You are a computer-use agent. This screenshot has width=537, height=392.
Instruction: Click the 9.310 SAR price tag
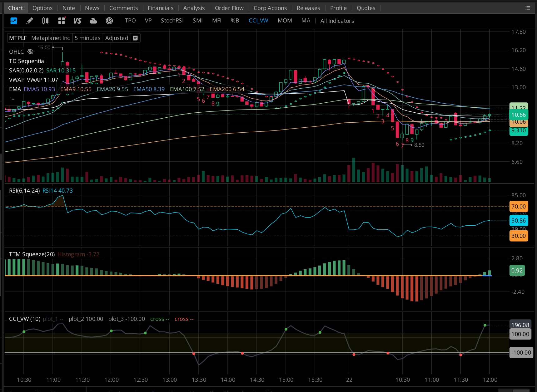pyautogui.click(x=519, y=130)
